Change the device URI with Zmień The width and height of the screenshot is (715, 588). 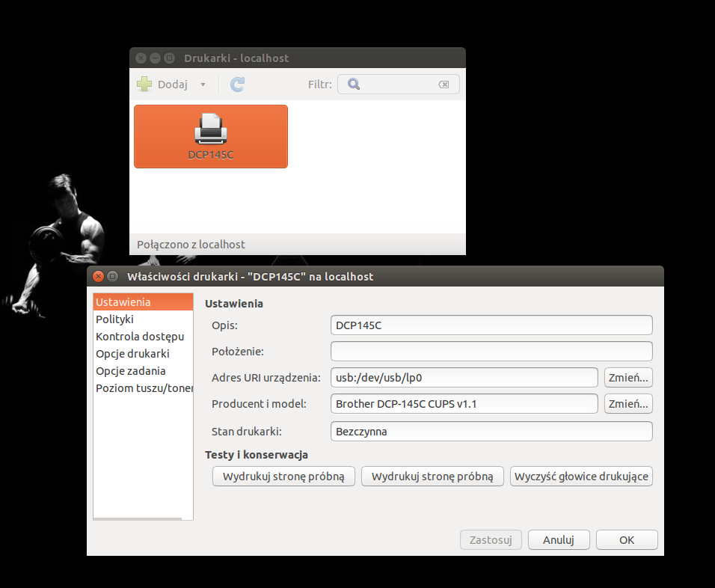pyautogui.click(x=628, y=378)
